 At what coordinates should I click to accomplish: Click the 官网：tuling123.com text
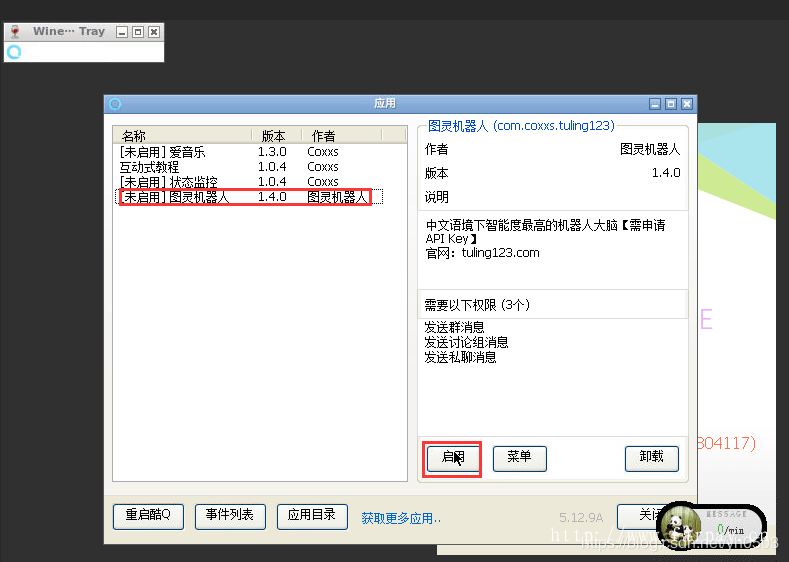click(483, 253)
